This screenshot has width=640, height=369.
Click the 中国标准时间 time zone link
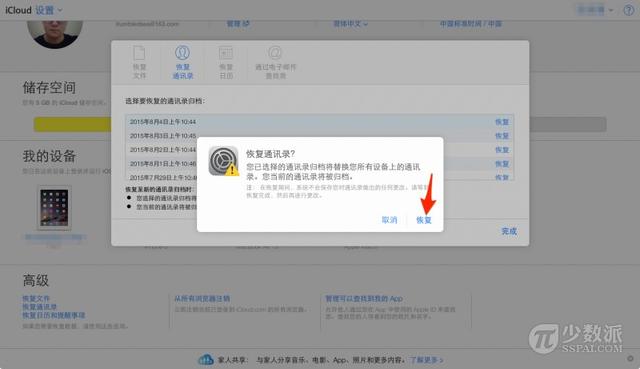471,24
